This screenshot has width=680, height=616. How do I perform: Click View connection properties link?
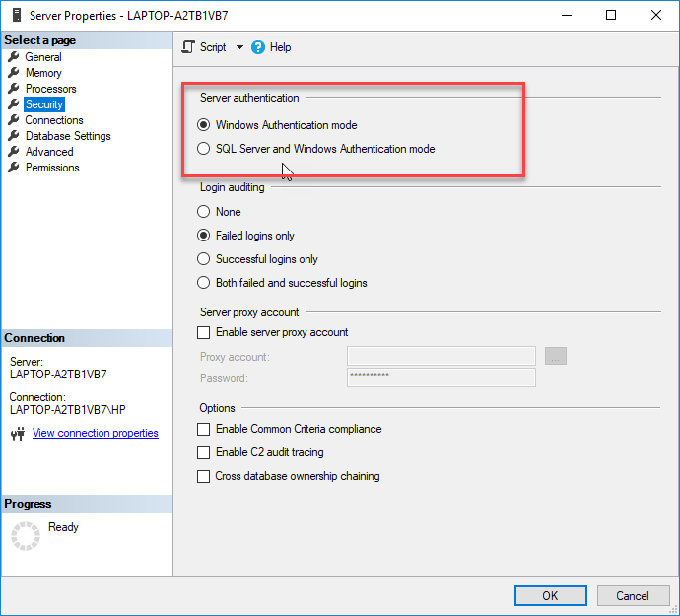(x=95, y=433)
